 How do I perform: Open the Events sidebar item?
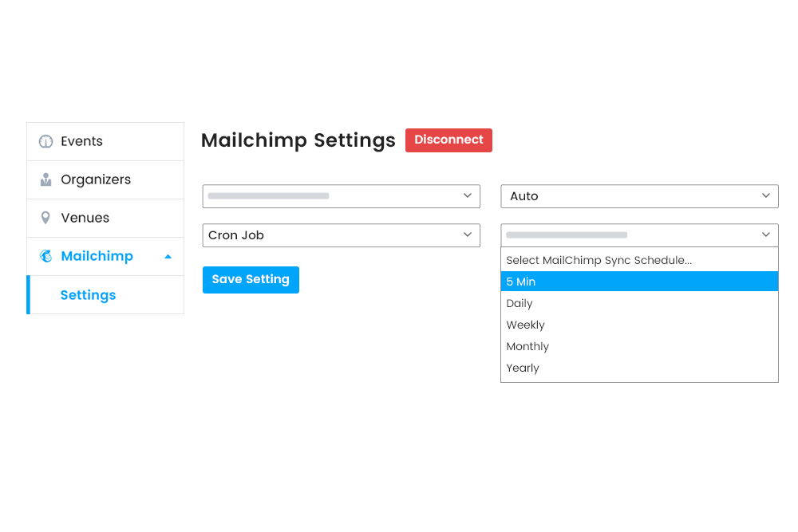81,141
